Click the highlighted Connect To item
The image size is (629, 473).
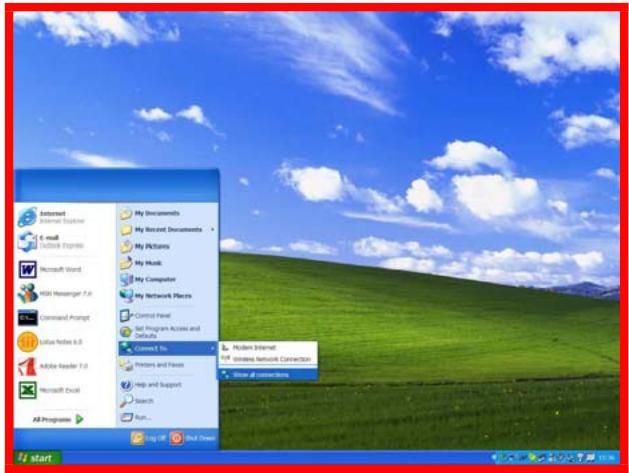tap(168, 348)
